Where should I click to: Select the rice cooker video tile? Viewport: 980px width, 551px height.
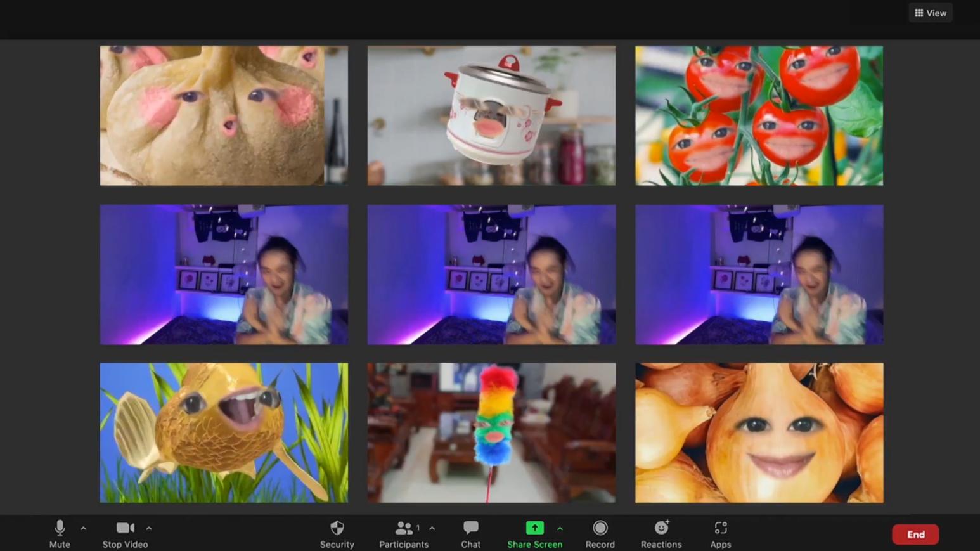point(491,115)
